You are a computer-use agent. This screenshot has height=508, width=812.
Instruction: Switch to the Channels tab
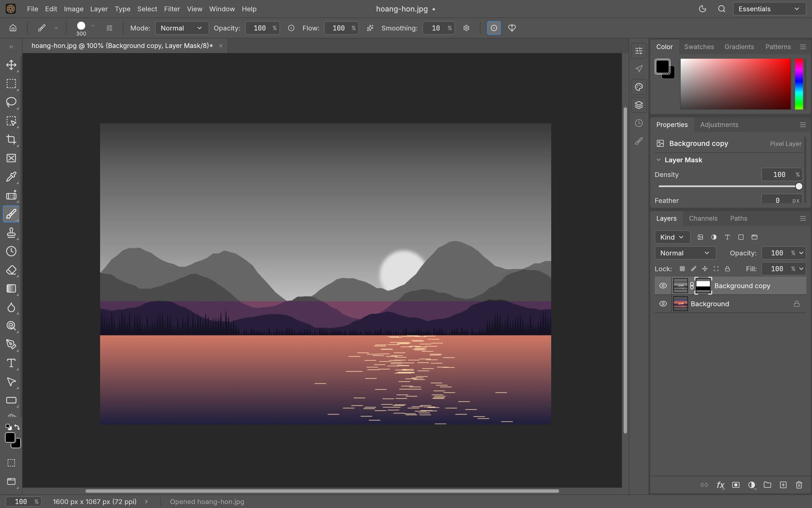click(703, 218)
